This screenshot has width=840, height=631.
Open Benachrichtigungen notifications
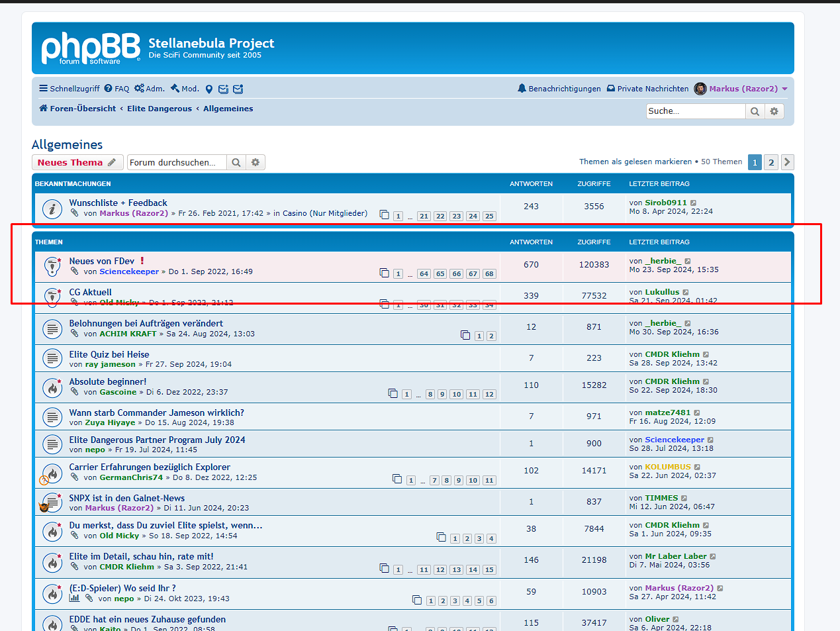pos(559,89)
